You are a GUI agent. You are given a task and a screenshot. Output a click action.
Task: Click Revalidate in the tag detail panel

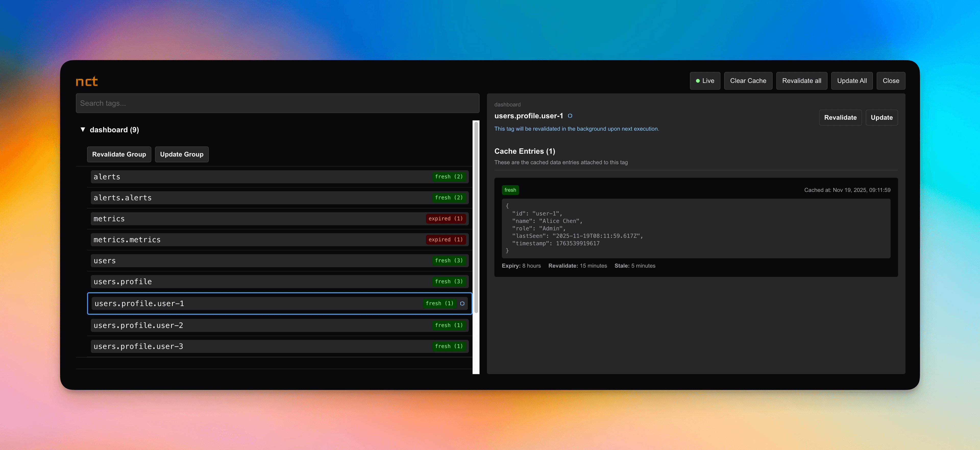pos(840,117)
